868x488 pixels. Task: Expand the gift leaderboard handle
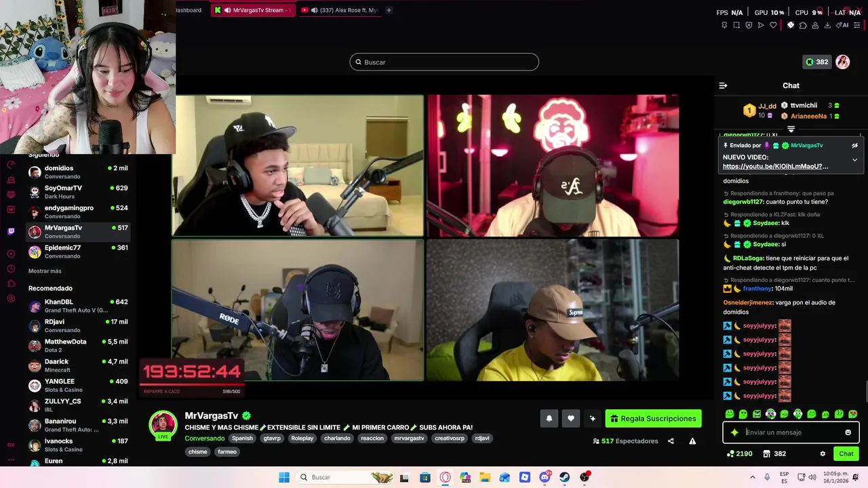click(x=791, y=129)
